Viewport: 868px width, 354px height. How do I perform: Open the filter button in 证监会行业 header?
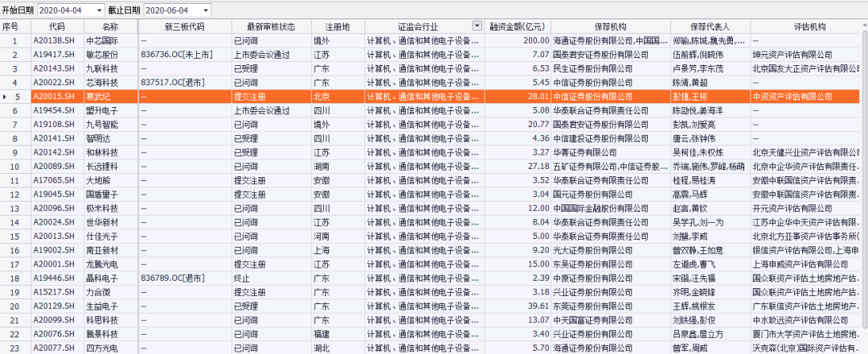pyautogui.click(x=477, y=26)
